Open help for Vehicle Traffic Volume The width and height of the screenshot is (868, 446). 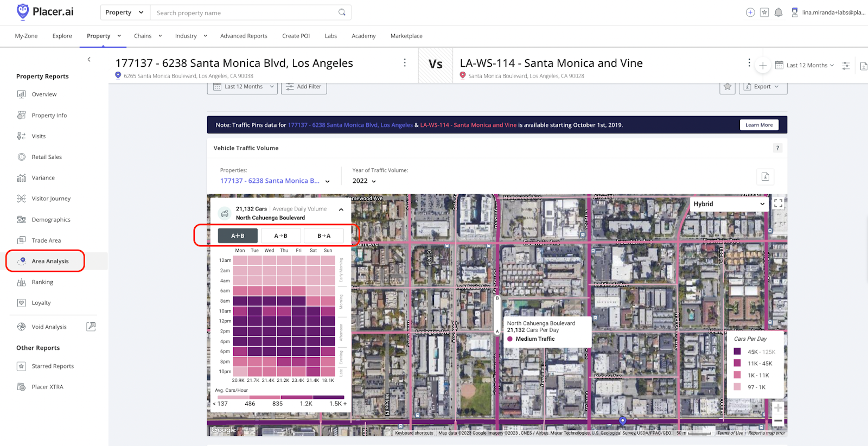pyautogui.click(x=777, y=148)
